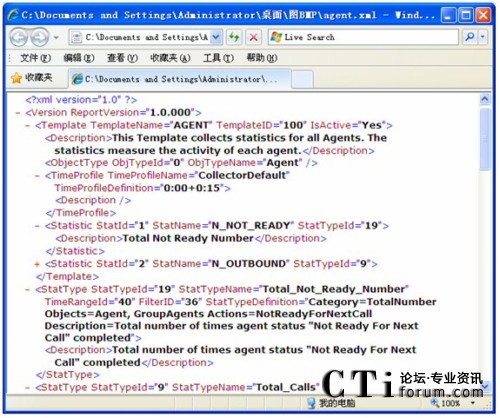Click the scrollbar up arrow
The width and height of the screenshot is (500, 418).
tap(485, 99)
